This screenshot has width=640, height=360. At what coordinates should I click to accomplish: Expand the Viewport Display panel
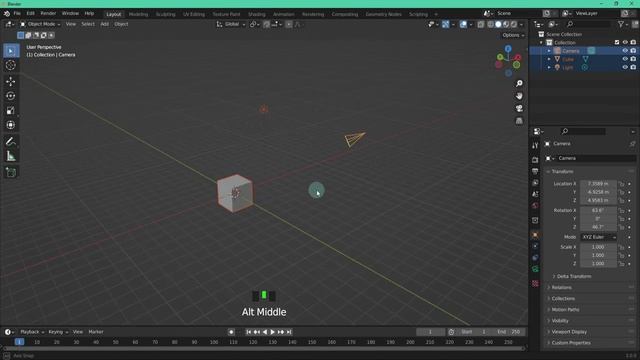tap(569, 332)
